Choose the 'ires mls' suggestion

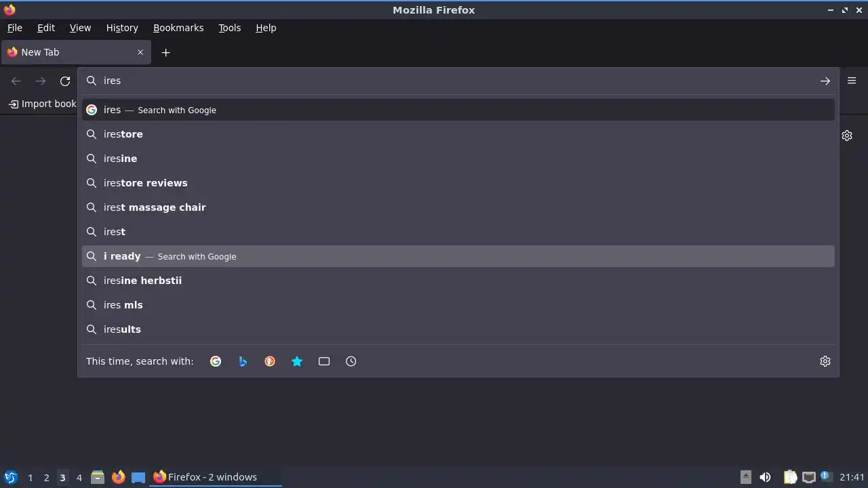[458, 305]
